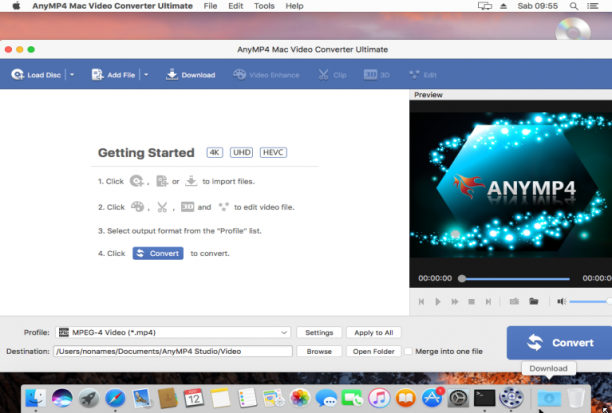Click the Open Folder button

pyautogui.click(x=374, y=351)
